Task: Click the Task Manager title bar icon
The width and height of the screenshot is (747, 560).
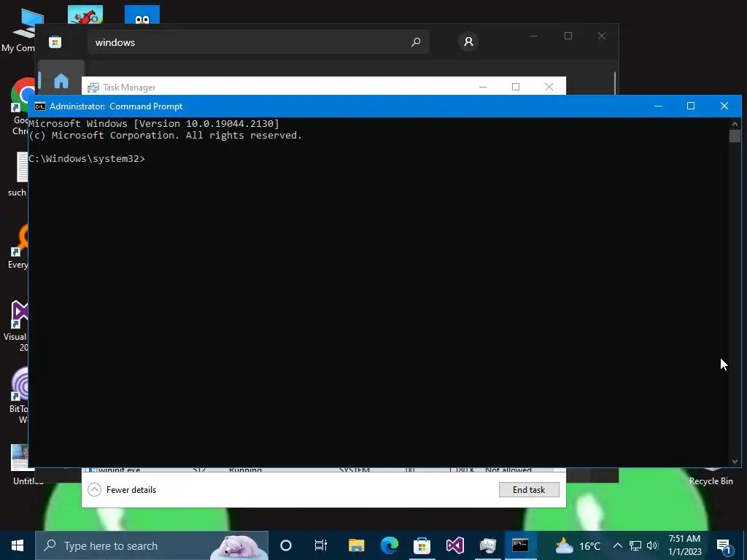Action: coord(93,87)
